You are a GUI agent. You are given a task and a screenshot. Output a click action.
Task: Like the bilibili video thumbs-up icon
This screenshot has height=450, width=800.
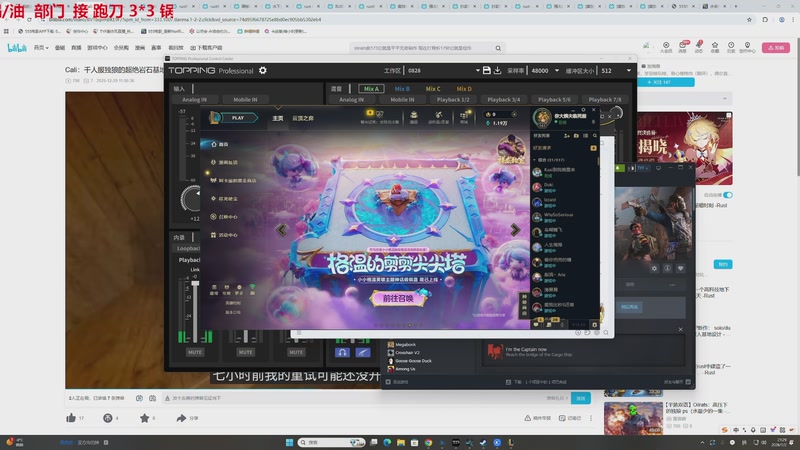point(71,418)
